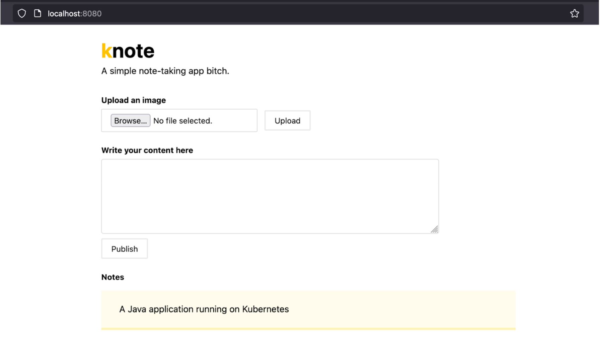Click the Upload button
The height and width of the screenshot is (364, 600).
tap(287, 120)
